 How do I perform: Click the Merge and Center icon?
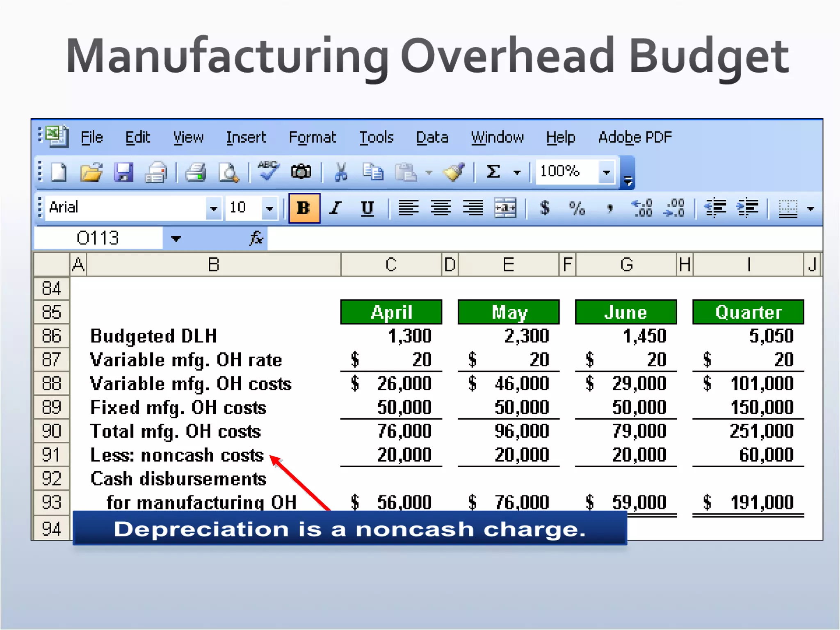[x=505, y=208]
